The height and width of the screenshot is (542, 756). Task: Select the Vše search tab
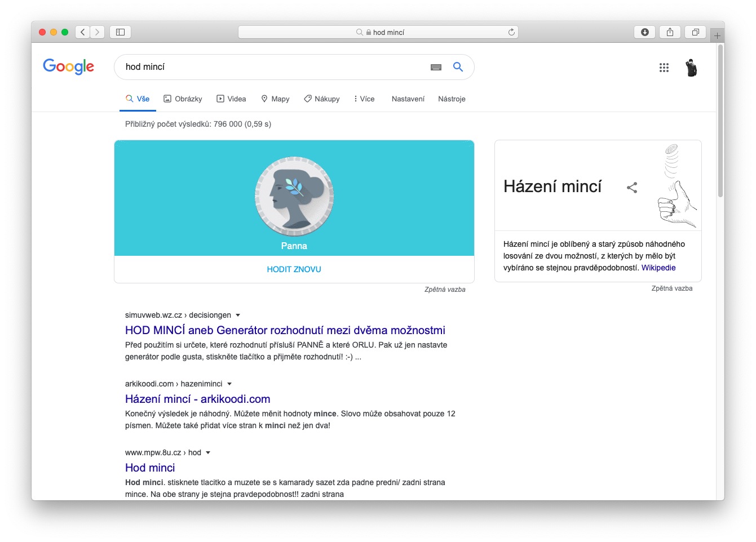click(138, 99)
